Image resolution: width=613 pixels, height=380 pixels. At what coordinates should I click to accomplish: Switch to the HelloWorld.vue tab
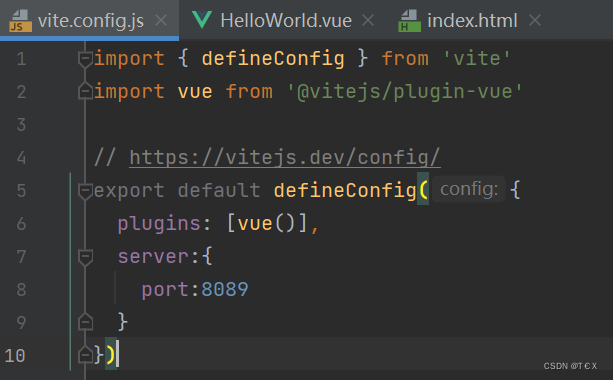[286, 20]
